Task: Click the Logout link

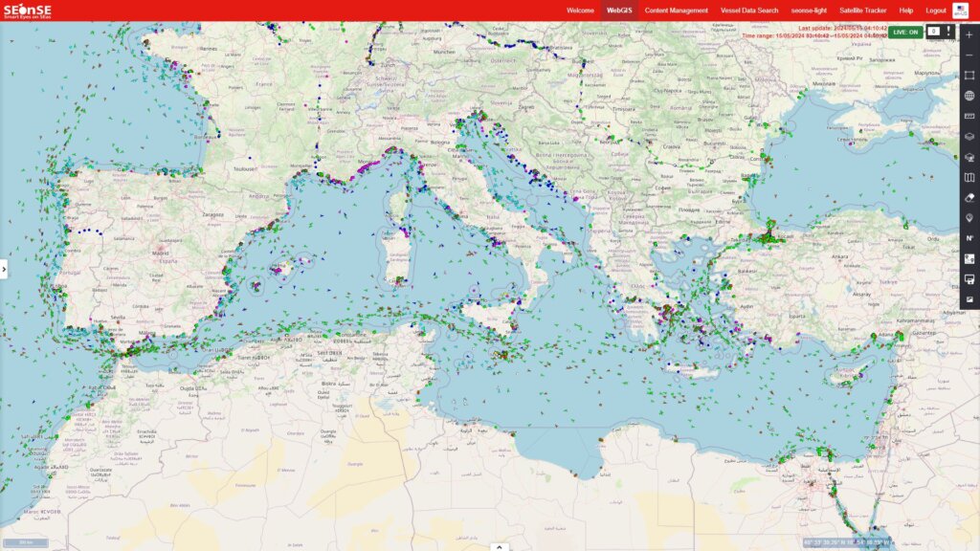Action: click(935, 11)
